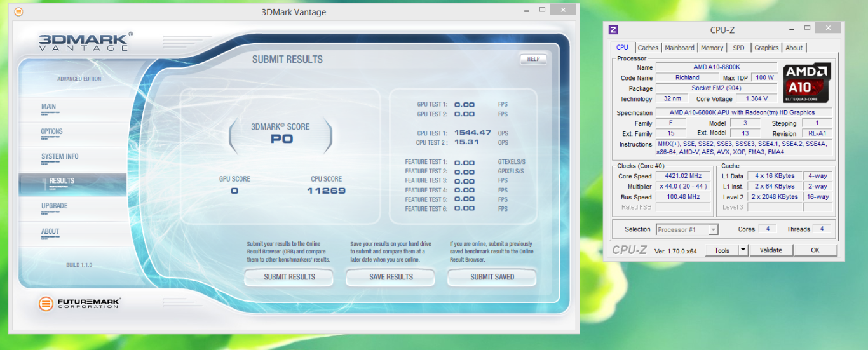Click the Tools button in CPU-Z

tap(722, 250)
